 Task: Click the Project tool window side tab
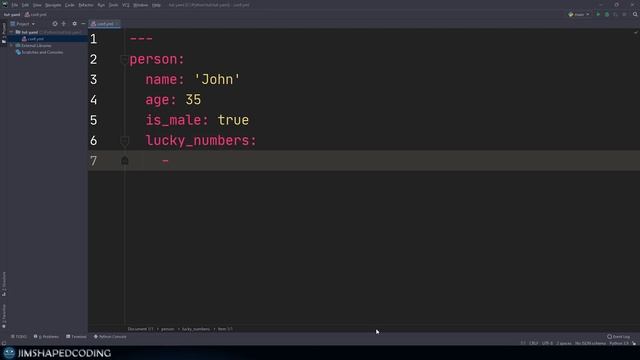[4, 33]
